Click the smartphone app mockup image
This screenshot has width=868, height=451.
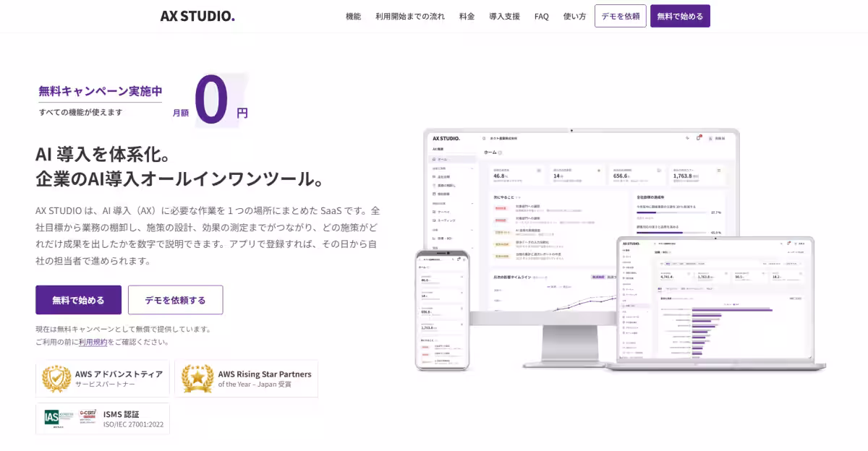click(x=443, y=311)
